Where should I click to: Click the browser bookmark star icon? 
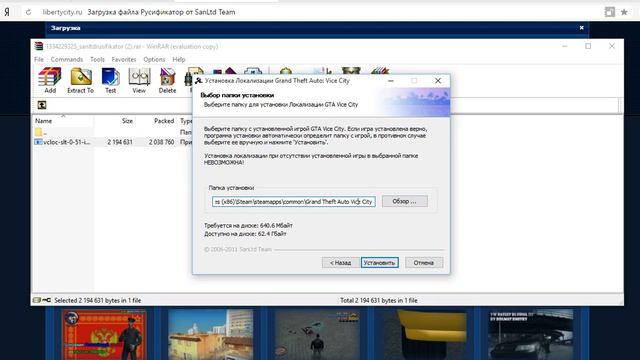pos(624,12)
